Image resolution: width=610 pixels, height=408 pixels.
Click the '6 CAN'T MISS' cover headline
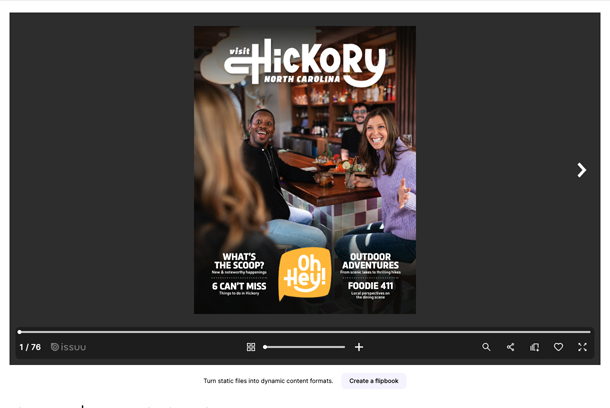coord(239,286)
